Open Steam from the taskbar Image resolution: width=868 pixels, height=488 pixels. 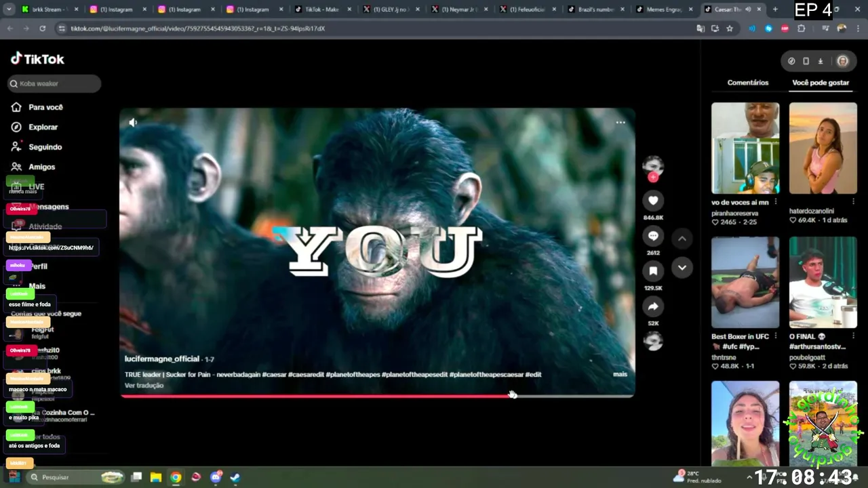(x=235, y=477)
